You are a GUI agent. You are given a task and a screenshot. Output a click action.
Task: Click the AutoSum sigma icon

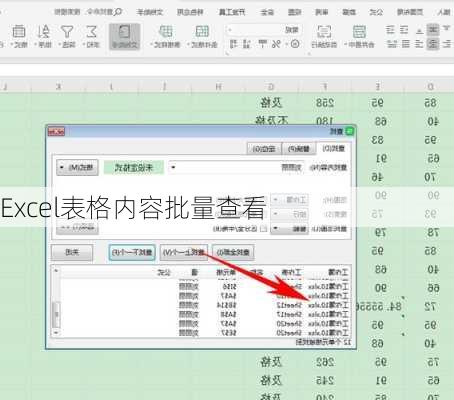[91, 32]
